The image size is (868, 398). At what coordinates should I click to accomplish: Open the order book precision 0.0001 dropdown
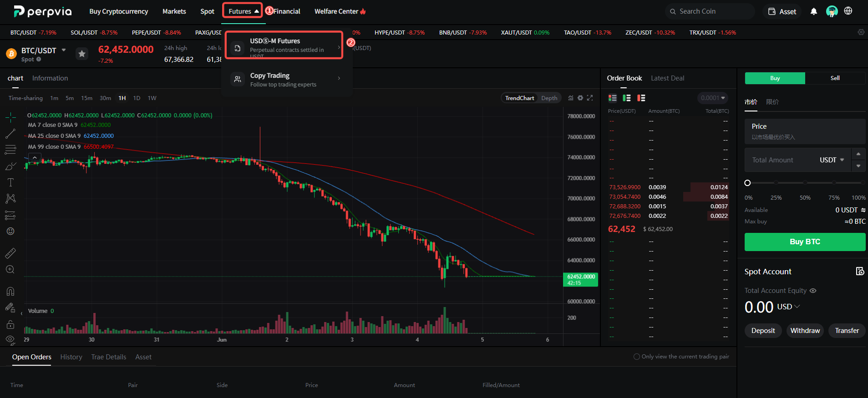coord(713,98)
